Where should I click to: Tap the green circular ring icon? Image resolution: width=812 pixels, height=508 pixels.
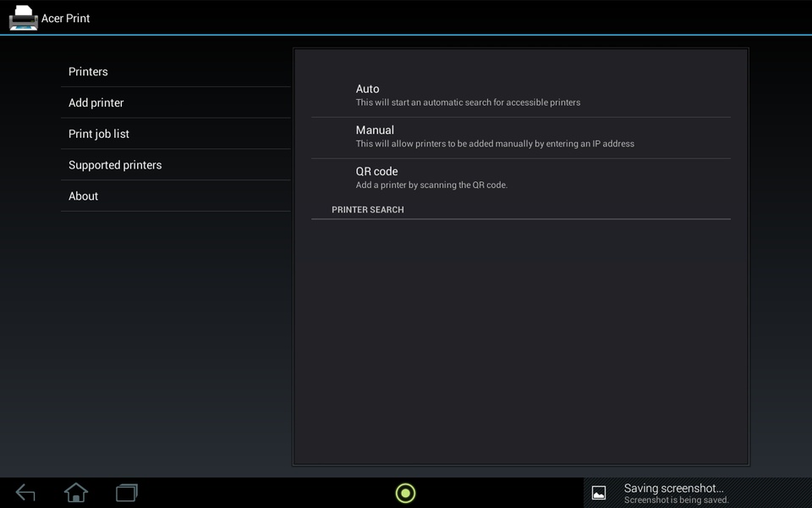click(405, 493)
